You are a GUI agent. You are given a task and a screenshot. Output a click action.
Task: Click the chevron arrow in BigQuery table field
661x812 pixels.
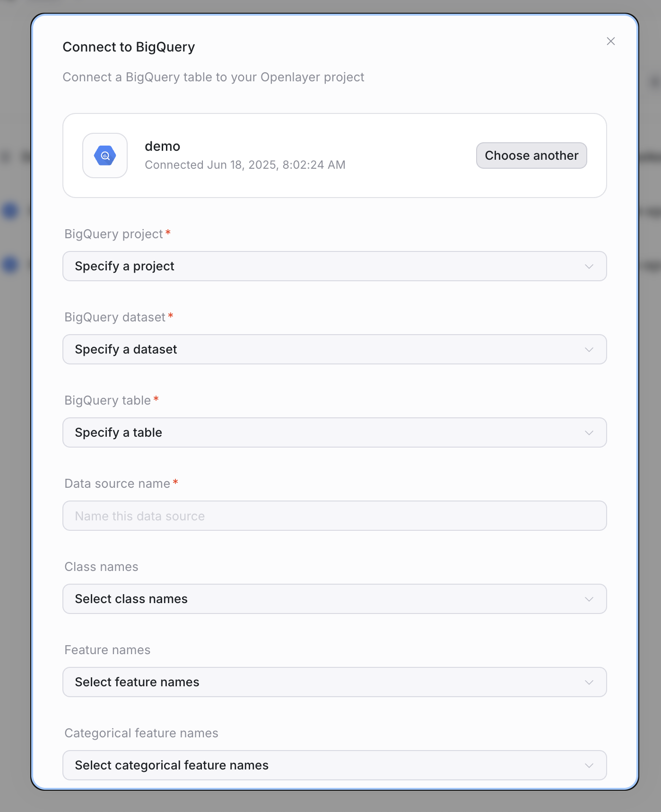click(589, 433)
